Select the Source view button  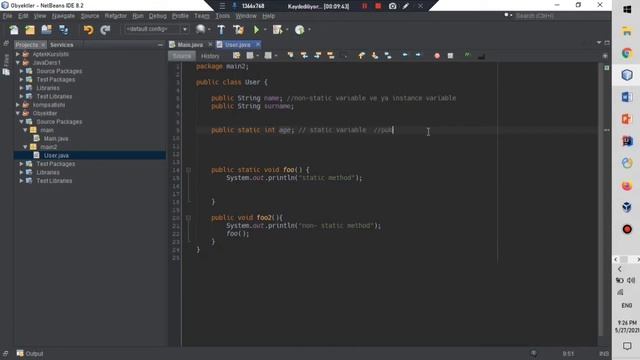[x=182, y=56]
